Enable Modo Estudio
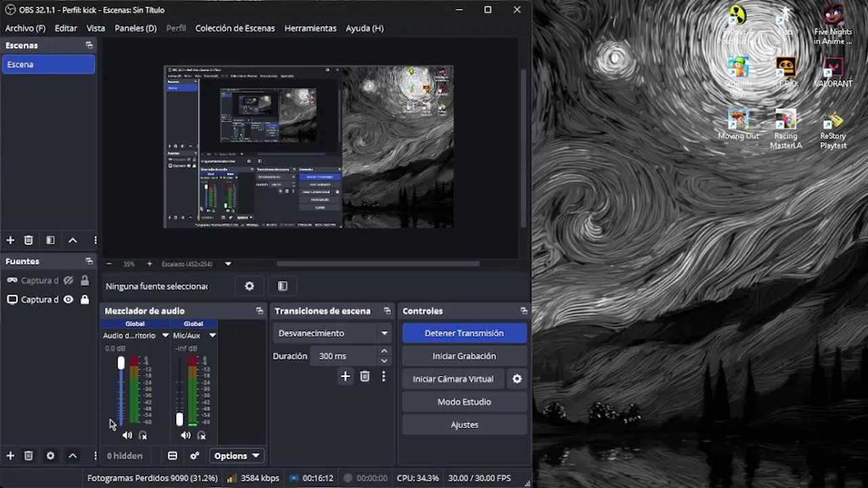The height and width of the screenshot is (488, 868). [x=465, y=402]
